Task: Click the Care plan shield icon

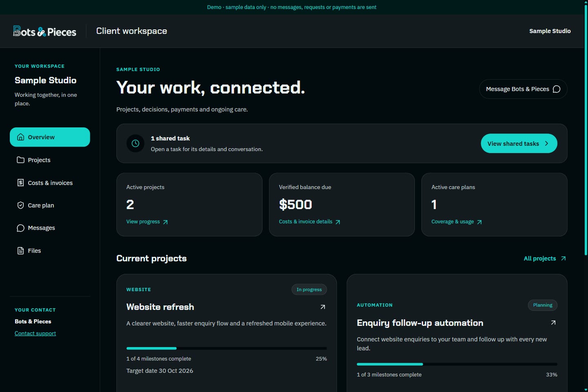Action: (x=20, y=205)
